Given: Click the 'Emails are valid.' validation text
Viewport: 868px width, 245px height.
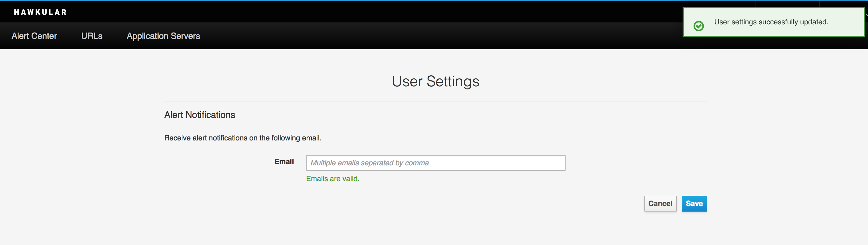Looking at the screenshot, I should tap(332, 179).
